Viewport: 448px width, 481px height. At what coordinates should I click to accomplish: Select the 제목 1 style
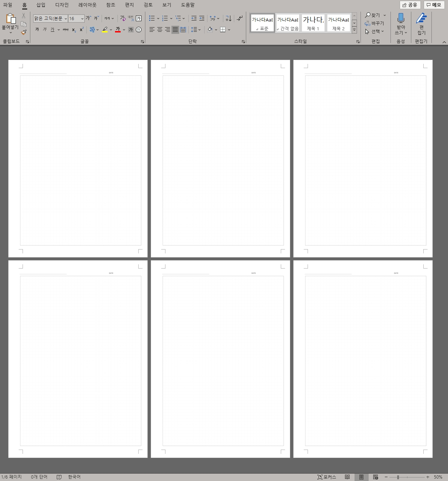pyautogui.click(x=313, y=23)
